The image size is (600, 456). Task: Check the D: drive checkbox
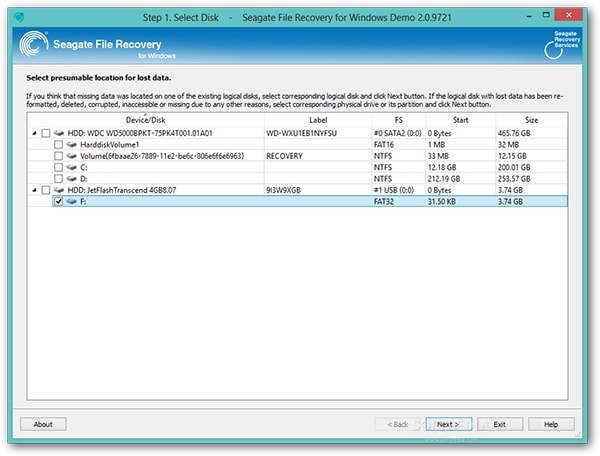[x=58, y=179]
